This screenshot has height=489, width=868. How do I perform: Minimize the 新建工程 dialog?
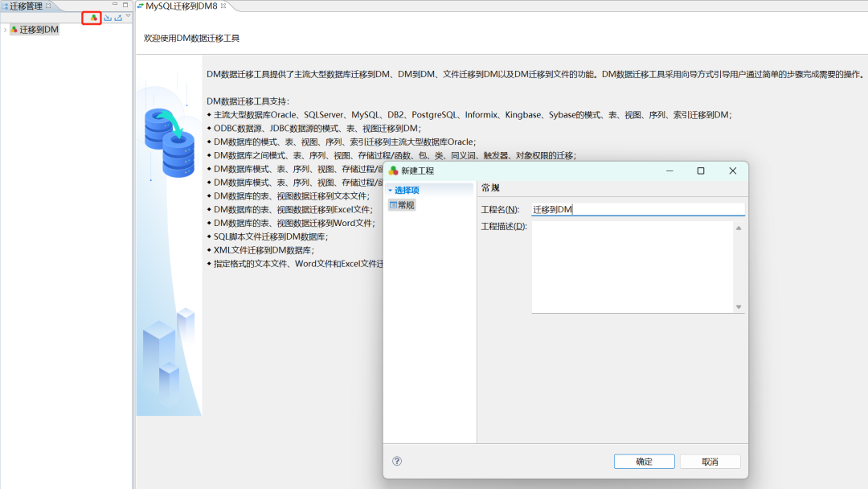tap(669, 171)
